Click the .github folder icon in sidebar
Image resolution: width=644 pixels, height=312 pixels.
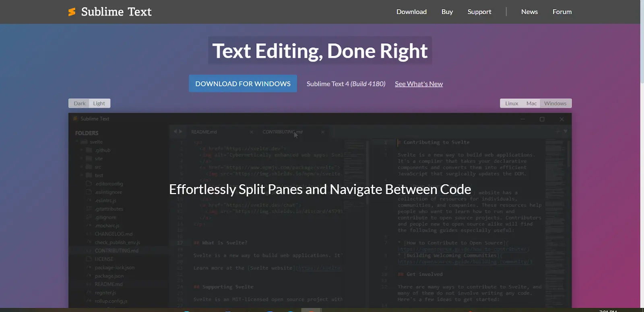pos(89,150)
